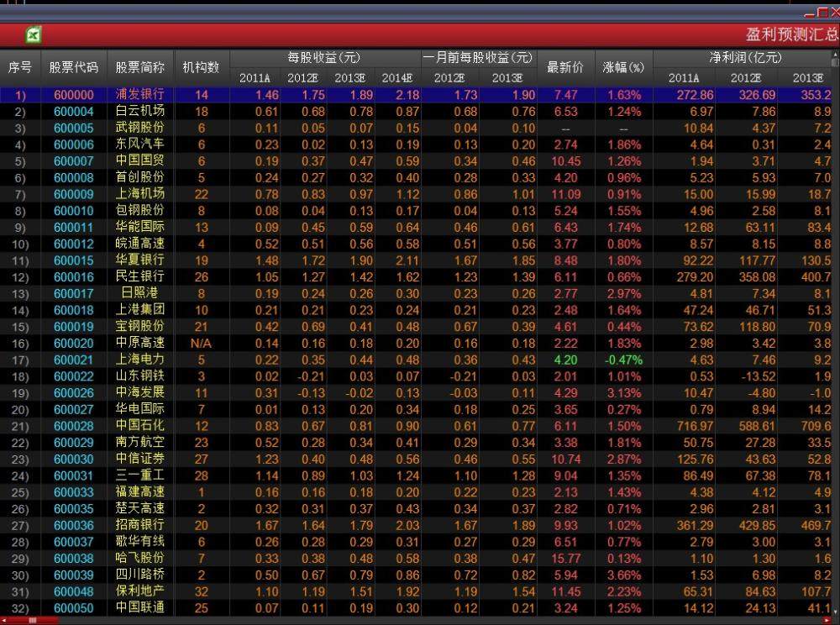Sort by 股票代码 column header
Viewport: 840px width, 625px height.
click(x=74, y=67)
